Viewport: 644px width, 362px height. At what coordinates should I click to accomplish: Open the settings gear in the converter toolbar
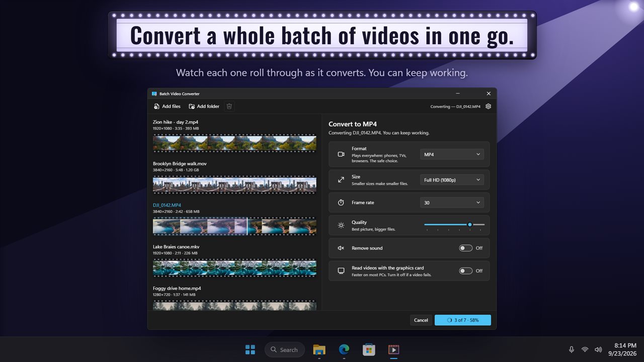coord(488,107)
